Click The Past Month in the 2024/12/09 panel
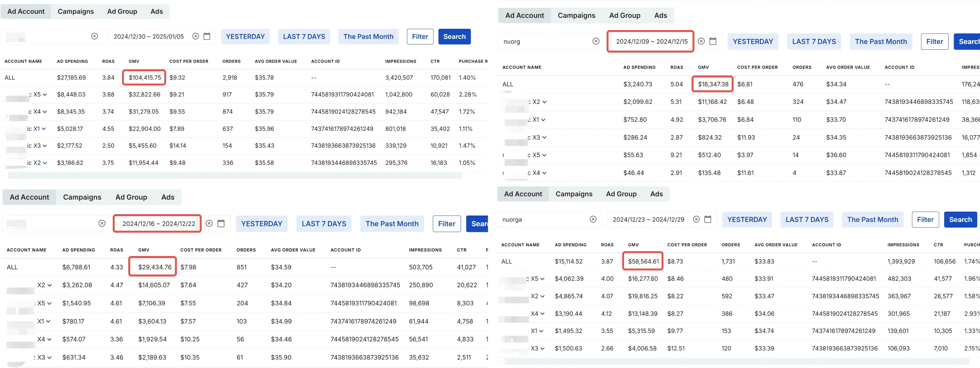The width and height of the screenshot is (980, 368). (x=881, y=41)
